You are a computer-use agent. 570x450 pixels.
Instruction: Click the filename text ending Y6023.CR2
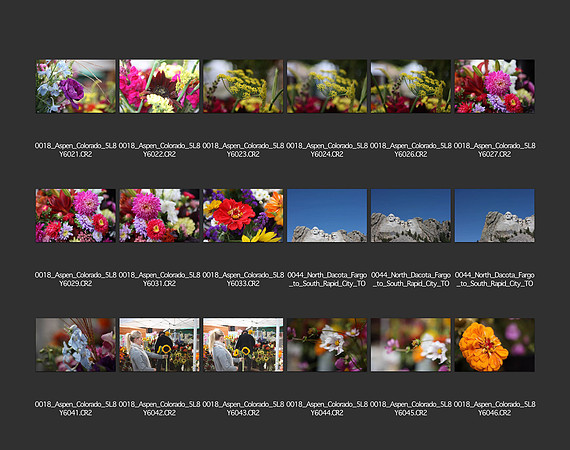click(x=243, y=150)
